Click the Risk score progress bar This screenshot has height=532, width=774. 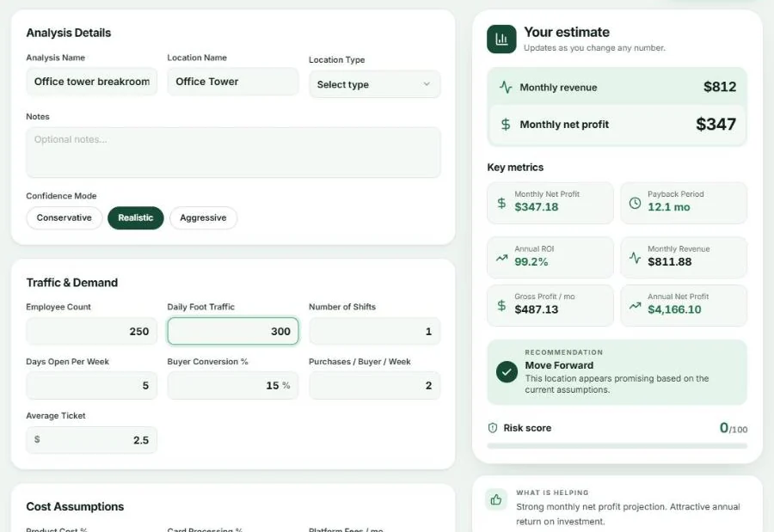617,446
